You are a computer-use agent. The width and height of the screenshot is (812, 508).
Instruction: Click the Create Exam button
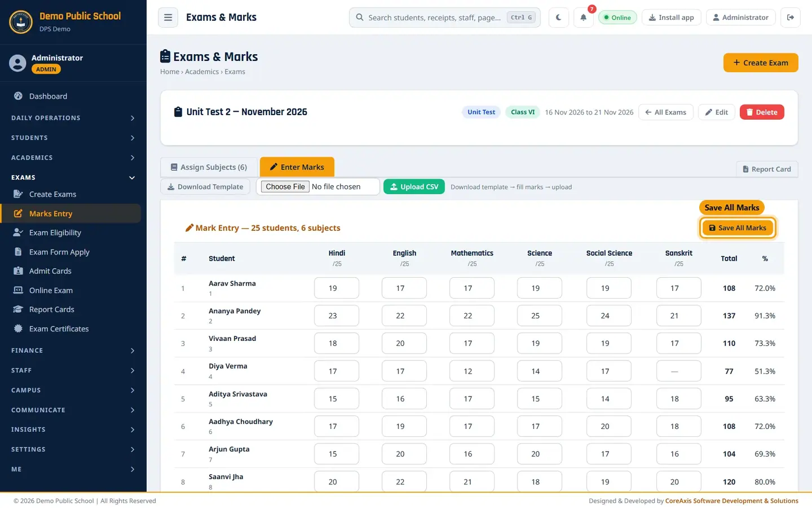click(x=761, y=63)
